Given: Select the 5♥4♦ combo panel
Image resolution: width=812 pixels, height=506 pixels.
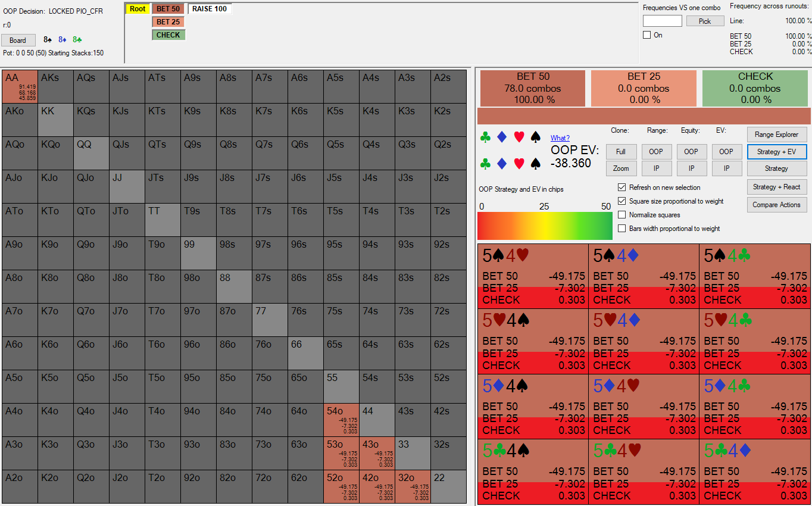Looking at the screenshot, I should (644, 341).
